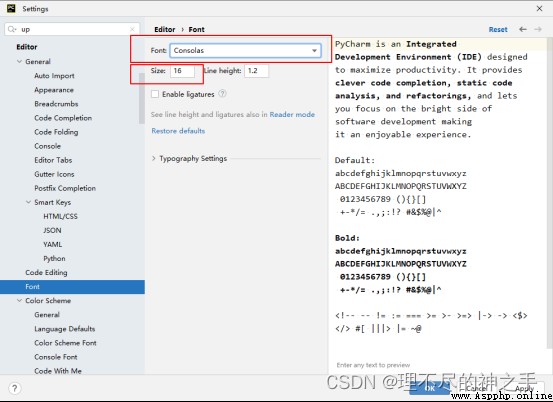553x402 pixels.
Task: Open the Reader mode link
Action: click(x=292, y=114)
